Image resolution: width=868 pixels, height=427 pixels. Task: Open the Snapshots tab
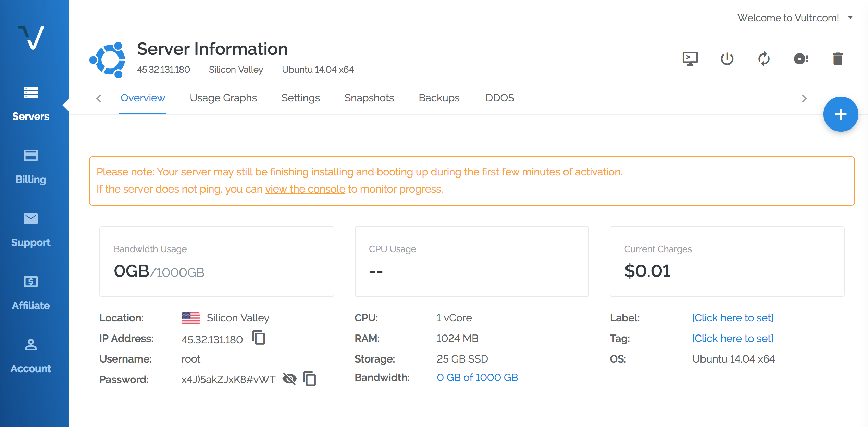pyautogui.click(x=369, y=98)
